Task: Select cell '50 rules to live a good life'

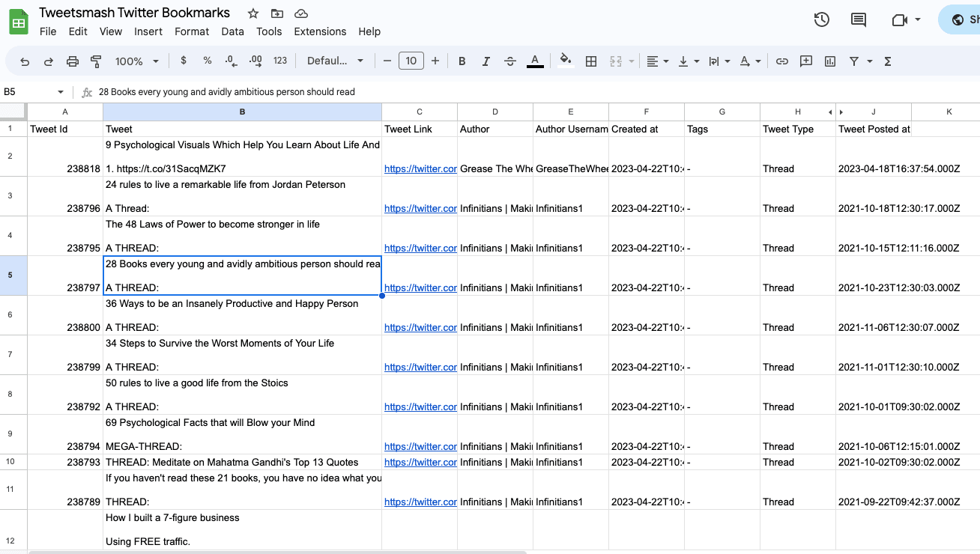Action: (x=242, y=395)
